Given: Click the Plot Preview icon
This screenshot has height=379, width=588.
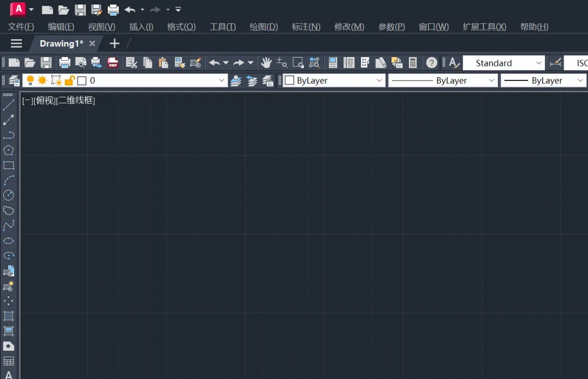Looking at the screenshot, I should [81, 63].
